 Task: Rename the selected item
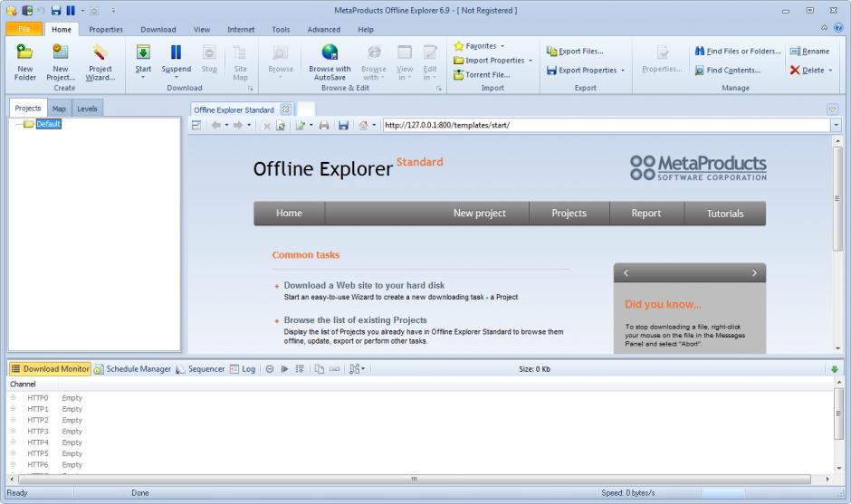809,51
